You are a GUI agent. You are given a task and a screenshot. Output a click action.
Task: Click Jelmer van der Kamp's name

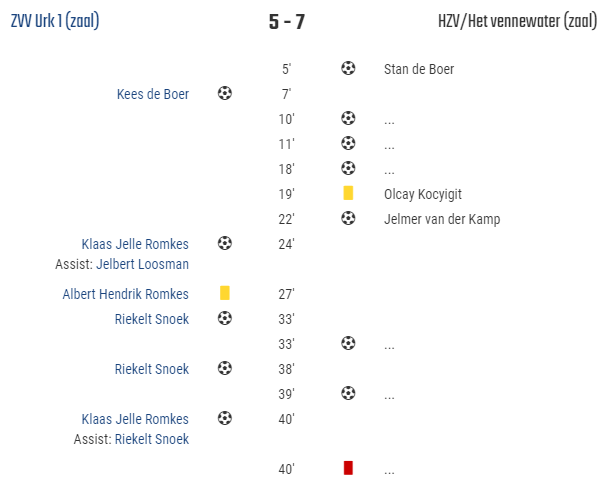click(442, 219)
